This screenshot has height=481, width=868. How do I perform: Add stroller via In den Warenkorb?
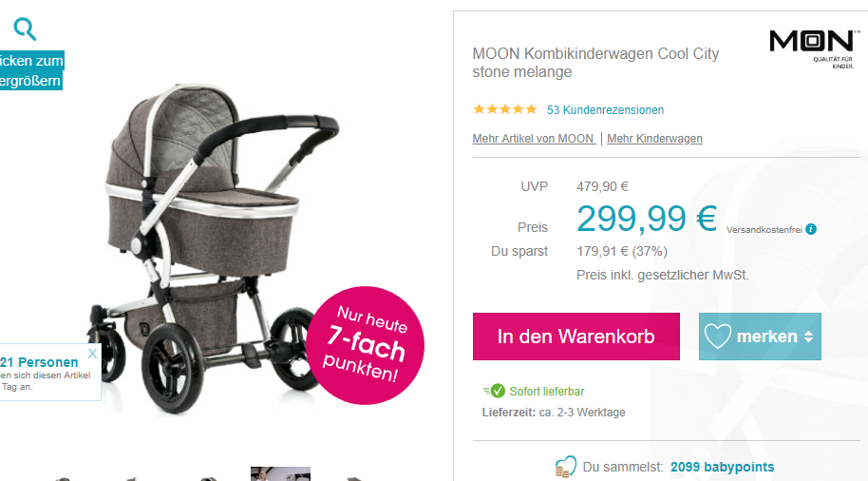pyautogui.click(x=576, y=337)
